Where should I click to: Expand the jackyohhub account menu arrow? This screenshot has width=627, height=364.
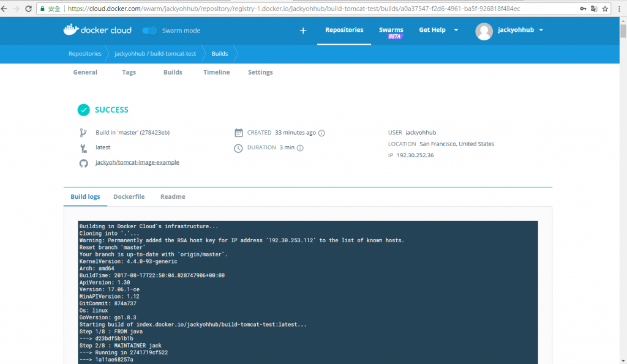coord(541,30)
